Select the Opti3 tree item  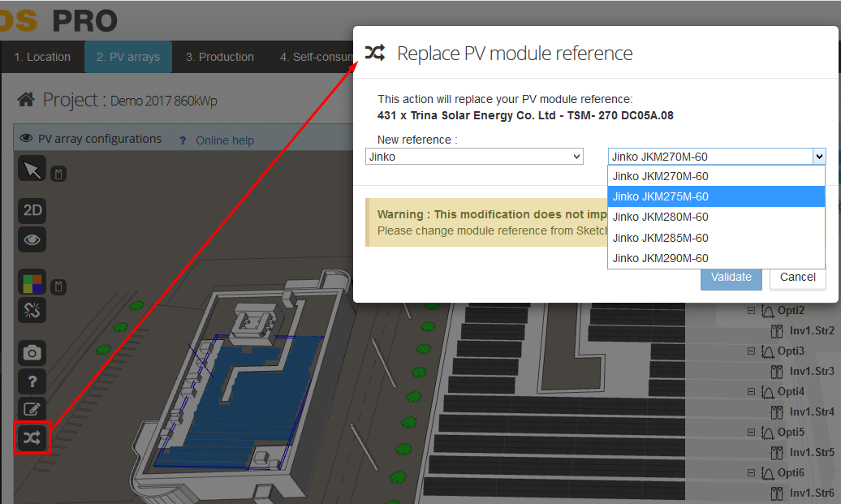791,351
